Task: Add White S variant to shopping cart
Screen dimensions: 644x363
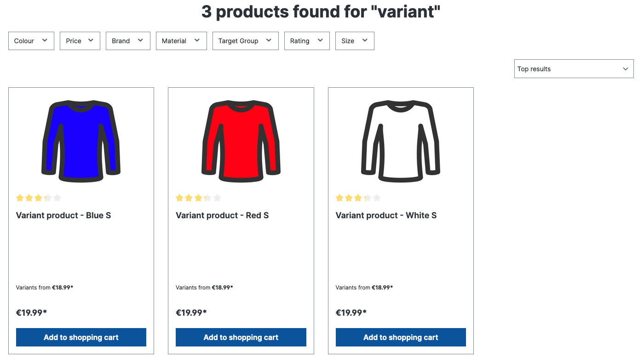Action: [x=401, y=337]
